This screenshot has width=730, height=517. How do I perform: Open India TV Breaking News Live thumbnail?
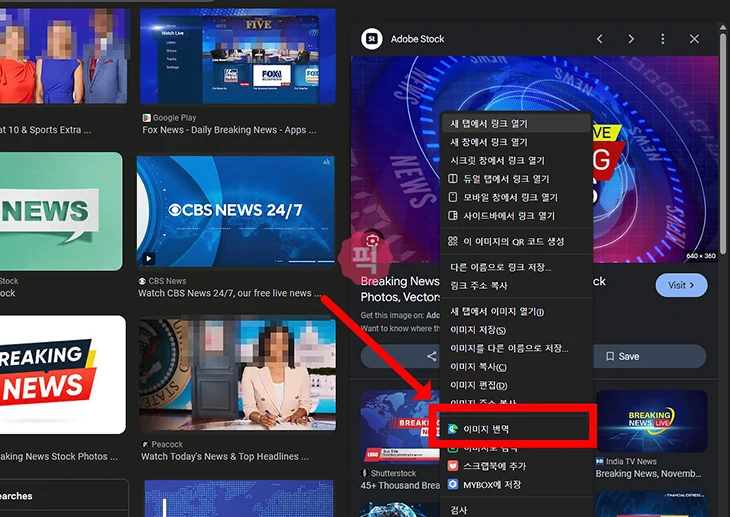[x=651, y=421]
